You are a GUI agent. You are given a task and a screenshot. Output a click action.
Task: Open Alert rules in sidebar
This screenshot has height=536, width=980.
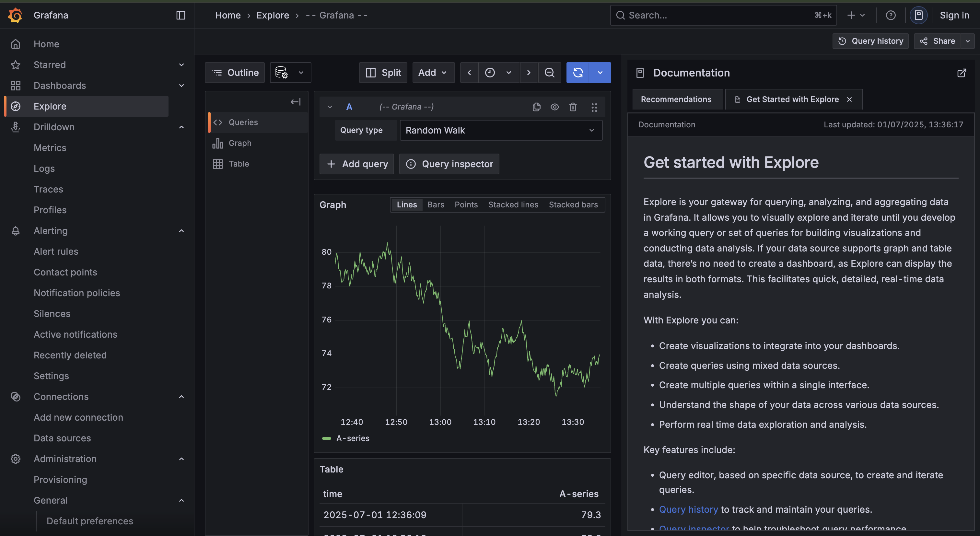pos(56,251)
